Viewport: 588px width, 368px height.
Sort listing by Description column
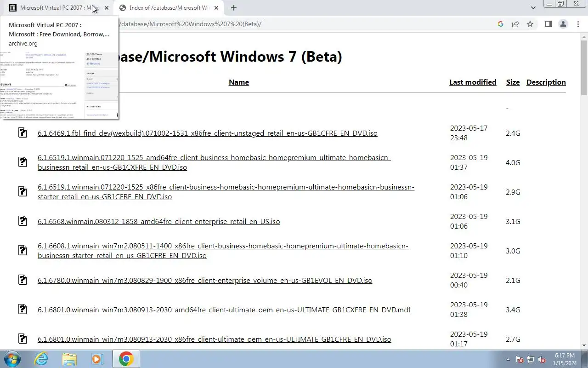pos(546,82)
